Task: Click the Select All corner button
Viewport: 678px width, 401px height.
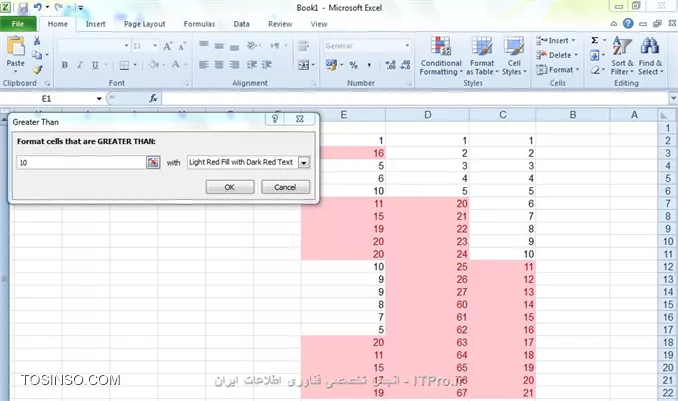Action: point(663,115)
